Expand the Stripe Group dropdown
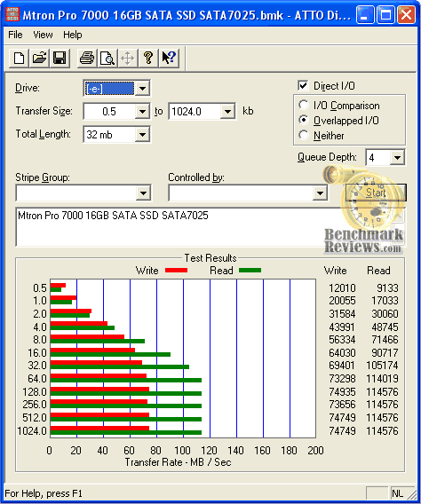Image resolution: width=421 pixels, height=504 pixels. (144, 193)
